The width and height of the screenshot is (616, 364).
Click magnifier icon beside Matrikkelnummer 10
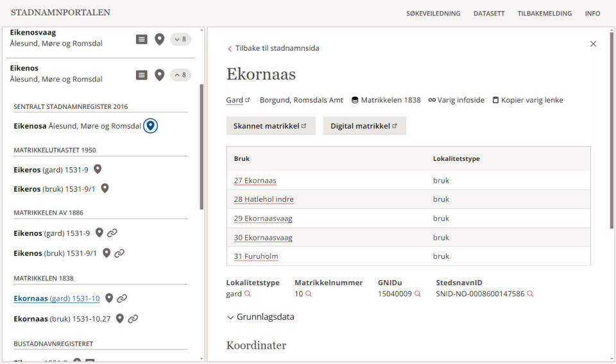click(x=309, y=294)
